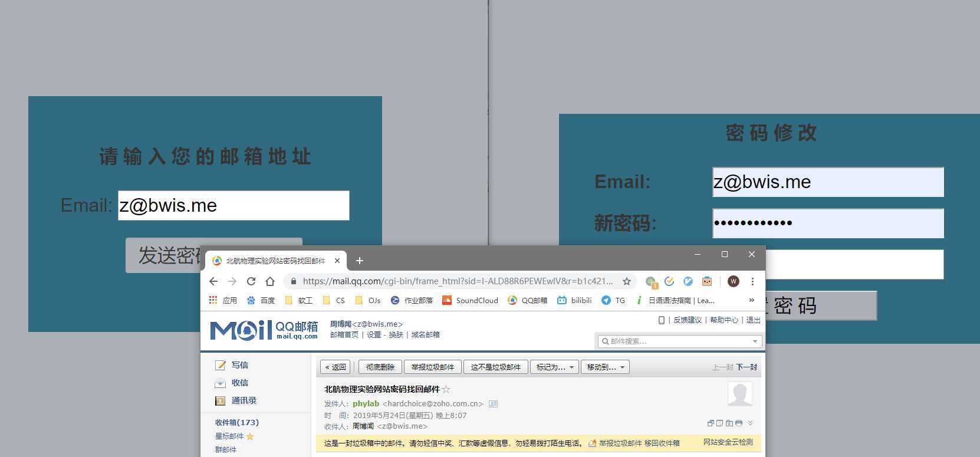Viewport: 980px width, 457px height.
Task: Open the SoundCloud bookmark
Action: click(470, 300)
